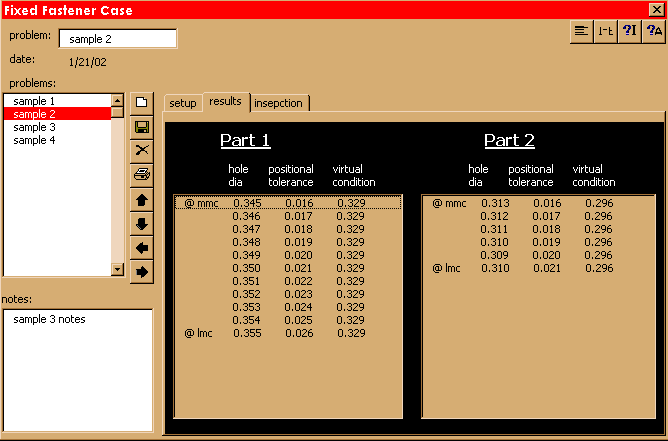This screenshot has height=441, width=668.
Task: Click inside the notes text box
Action: click(x=76, y=370)
